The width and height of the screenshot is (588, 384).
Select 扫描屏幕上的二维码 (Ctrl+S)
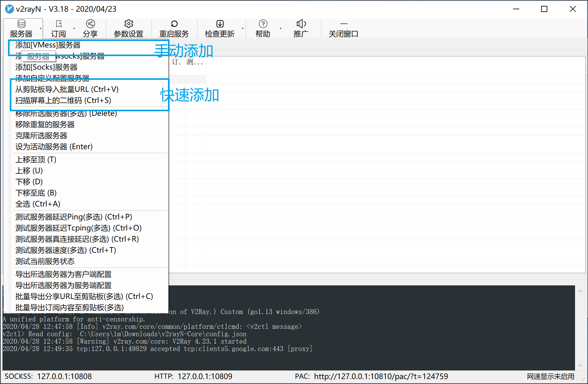point(63,100)
